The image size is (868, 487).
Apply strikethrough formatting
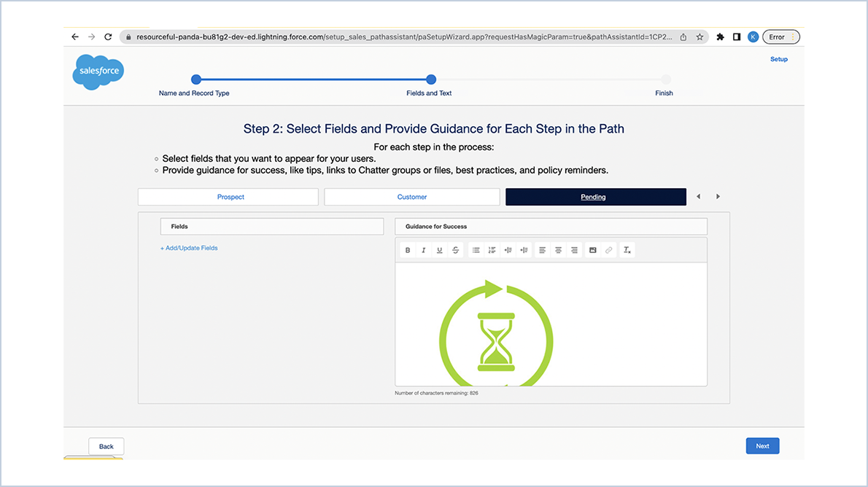tap(455, 249)
